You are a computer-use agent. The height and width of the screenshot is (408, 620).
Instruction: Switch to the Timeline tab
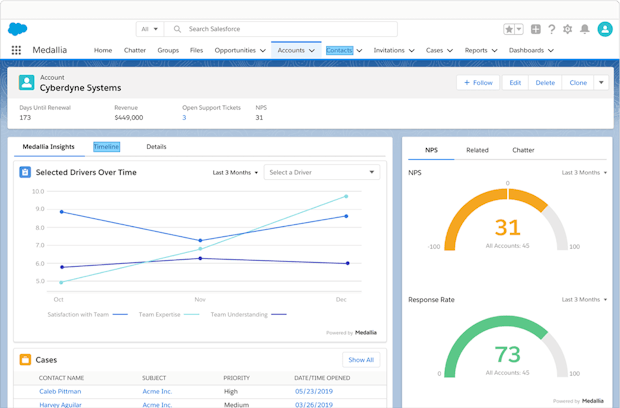[x=106, y=147]
